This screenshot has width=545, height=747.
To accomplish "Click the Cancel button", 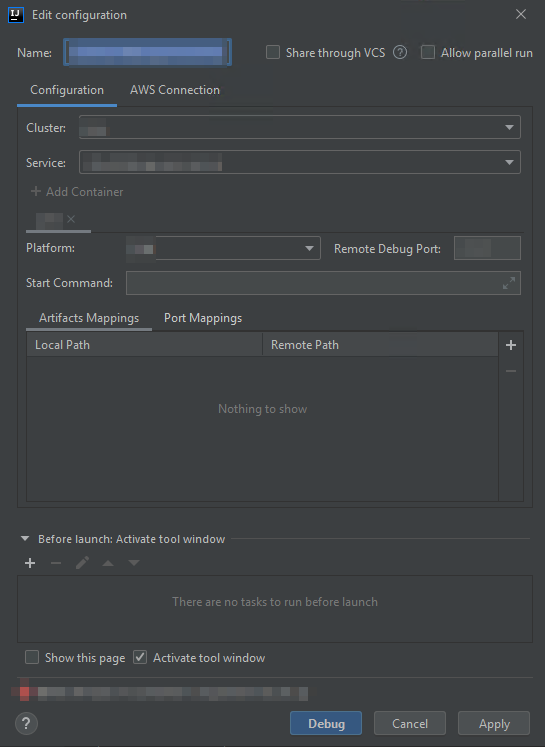I will [410, 723].
